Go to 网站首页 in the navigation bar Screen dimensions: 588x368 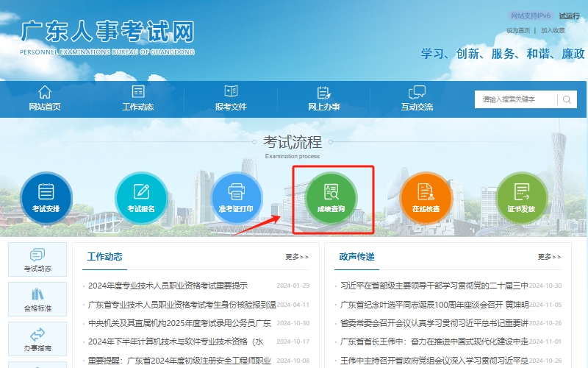(45, 99)
